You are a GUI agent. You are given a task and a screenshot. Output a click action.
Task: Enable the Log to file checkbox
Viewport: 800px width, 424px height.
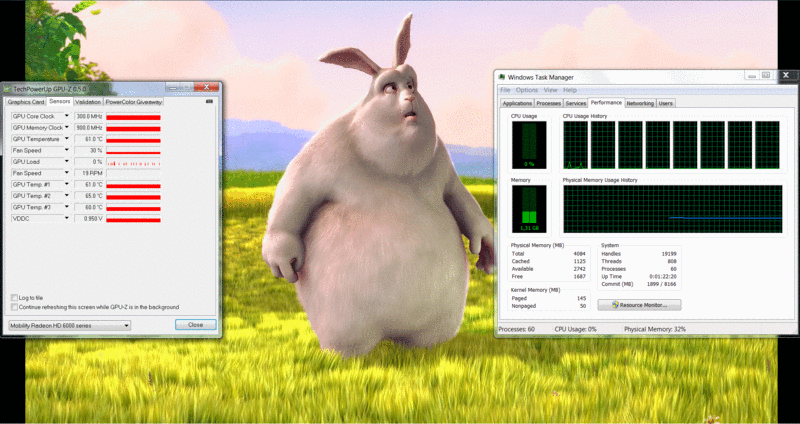tap(14, 297)
